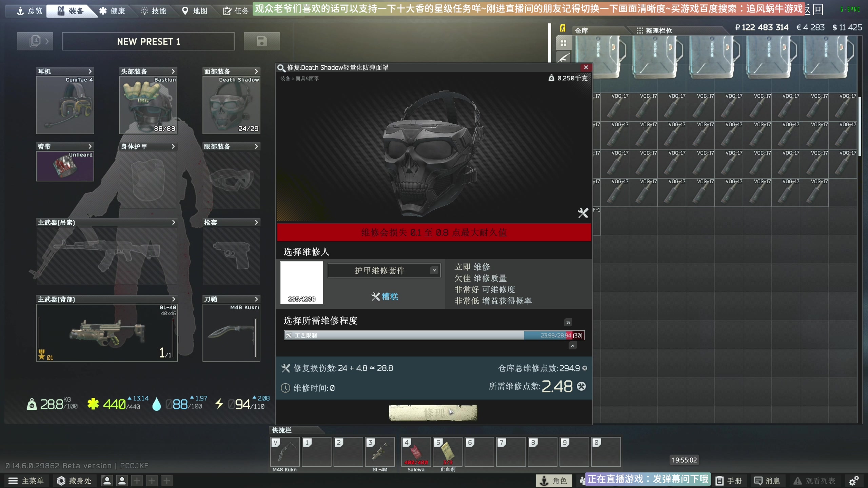Open the 任务 tasks tab
This screenshot has height=488, width=868.
(236, 11)
